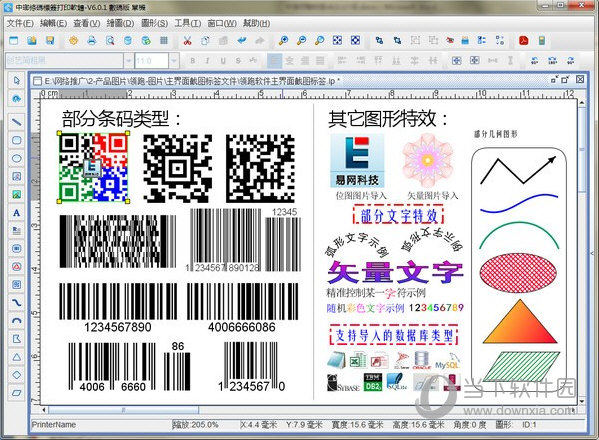Click the green hatched parallelogram shape
The image size is (599, 440).
[x=521, y=366]
